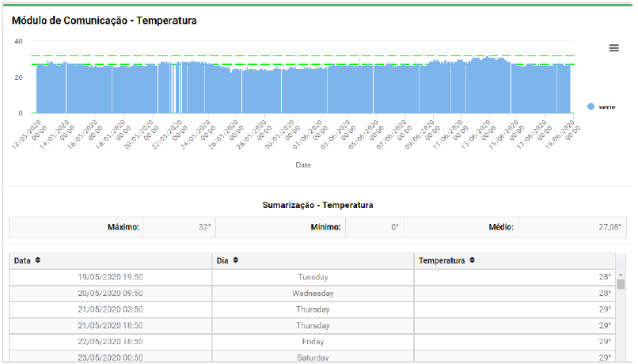Grab the table's vertical scrollbar thumb
The image size is (638, 364).
(621, 284)
